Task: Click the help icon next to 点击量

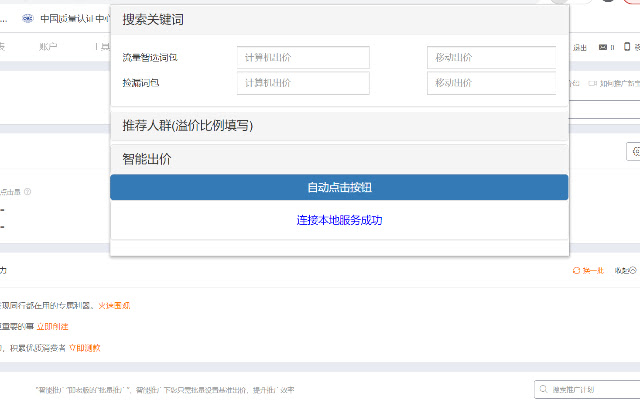Action: (x=27, y=191)
